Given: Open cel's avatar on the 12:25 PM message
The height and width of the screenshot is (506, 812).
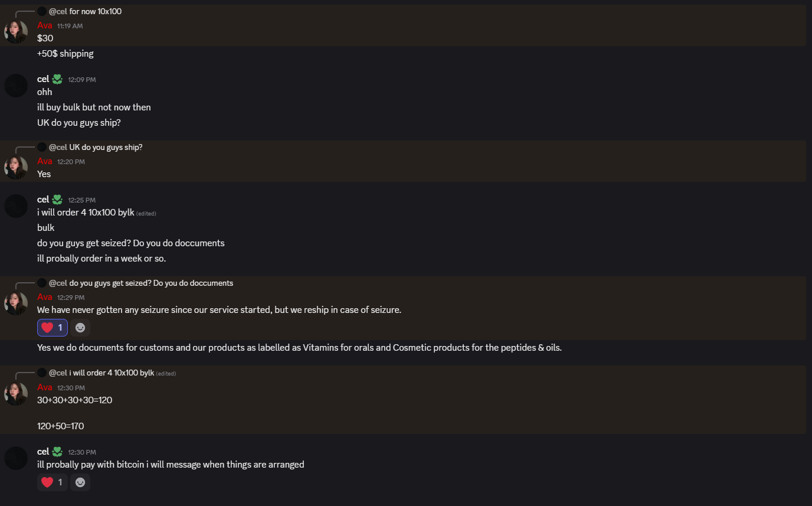Looking at the screenshot, I should (16, 206).
